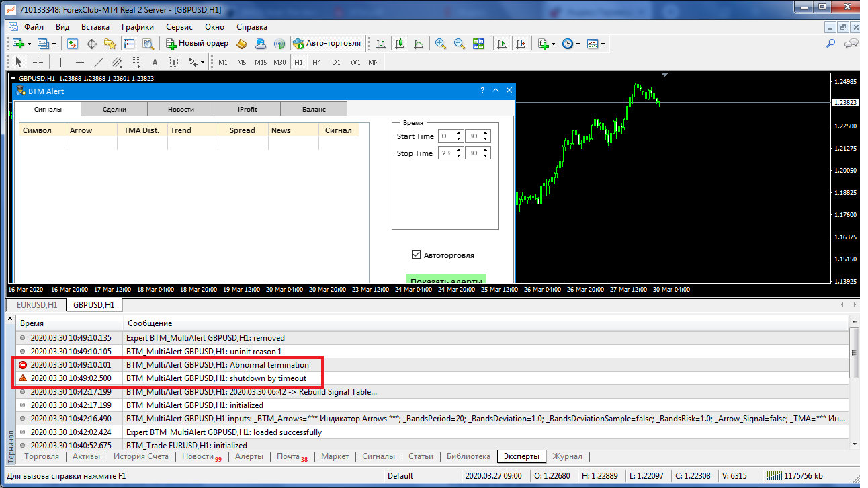This screenshot has height=488, width=868.
Task: Open search with the magnifier icon
Action: 831,44
